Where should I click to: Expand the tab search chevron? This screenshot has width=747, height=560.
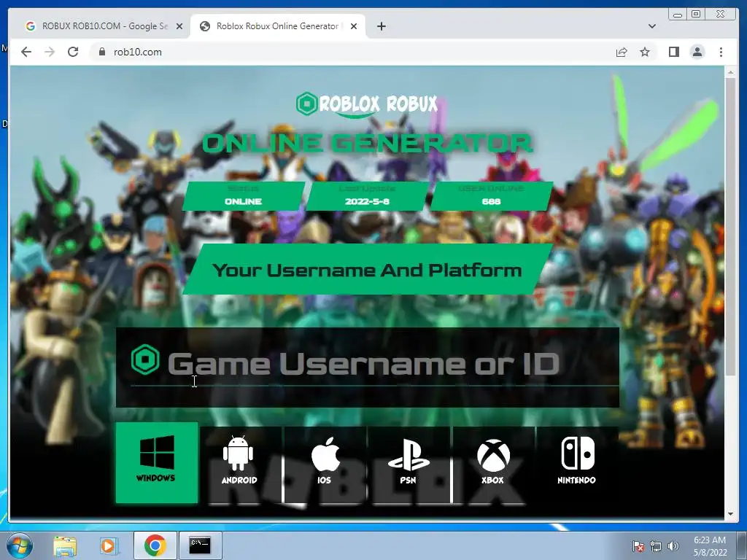pos(652,26)
